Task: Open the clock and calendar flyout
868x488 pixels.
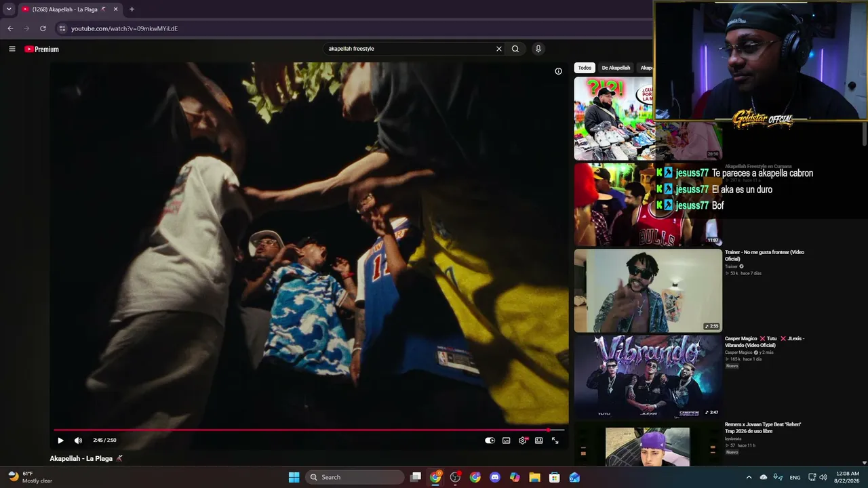Action: click(x=847, y=477)
